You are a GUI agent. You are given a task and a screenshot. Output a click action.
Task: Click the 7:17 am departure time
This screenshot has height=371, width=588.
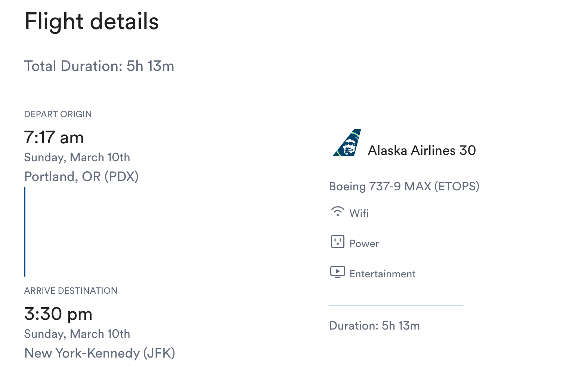[x=54, y=137]
